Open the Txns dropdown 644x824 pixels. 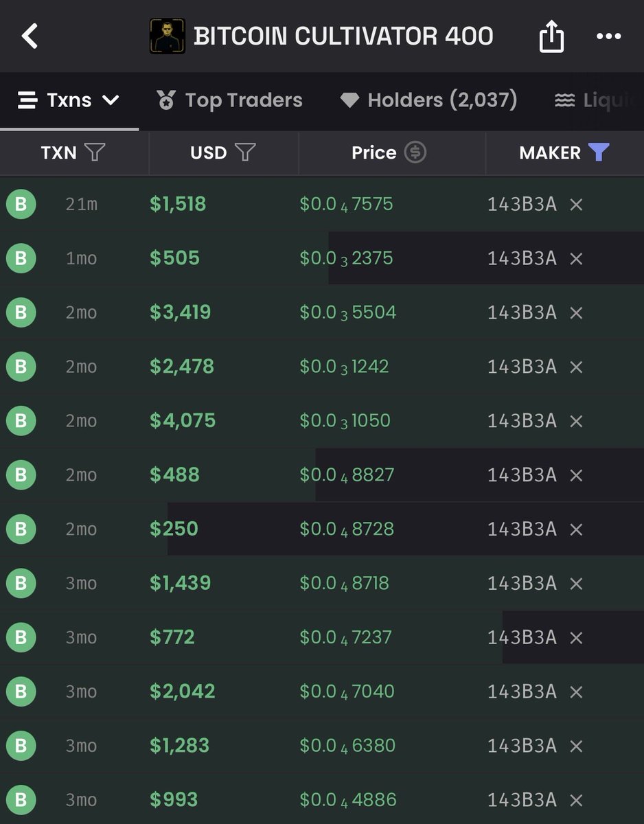(69, 100)
